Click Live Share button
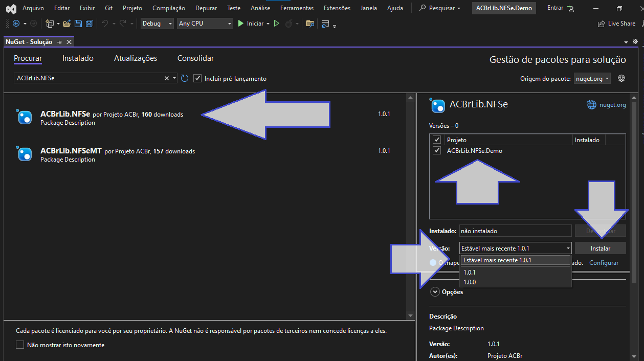This screenshot has height=361, width=644. coord(616,24)
